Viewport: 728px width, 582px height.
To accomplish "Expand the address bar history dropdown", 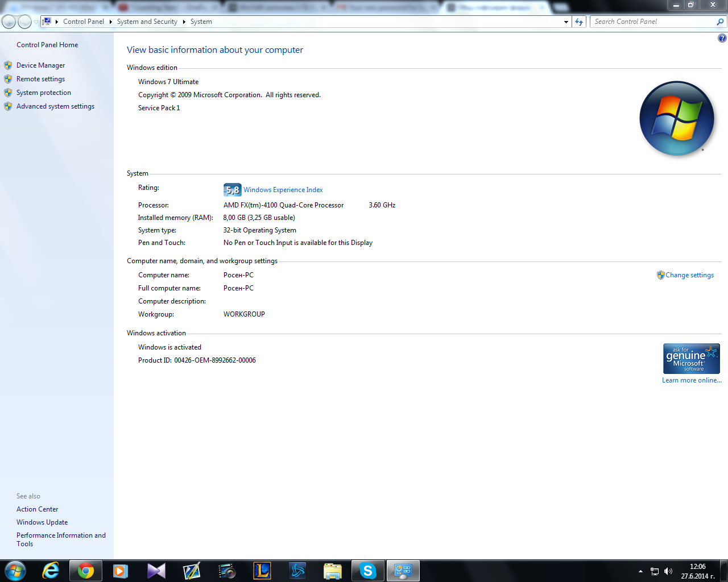I will pyautogui.click(x=566, y=22).
